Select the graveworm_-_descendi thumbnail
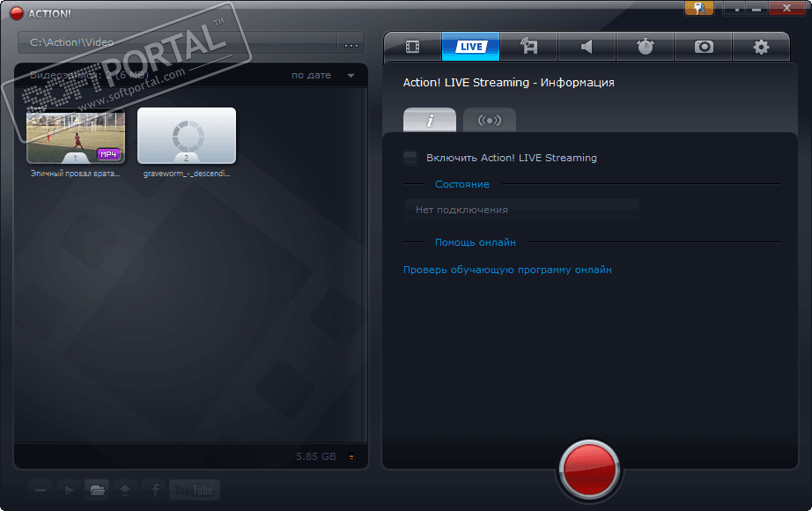 coord(187,136)
